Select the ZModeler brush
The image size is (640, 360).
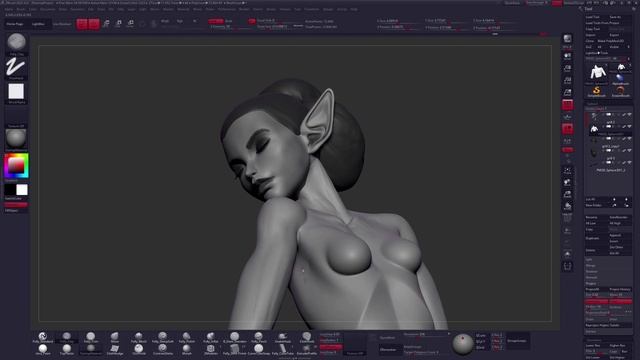click(211, 349)
